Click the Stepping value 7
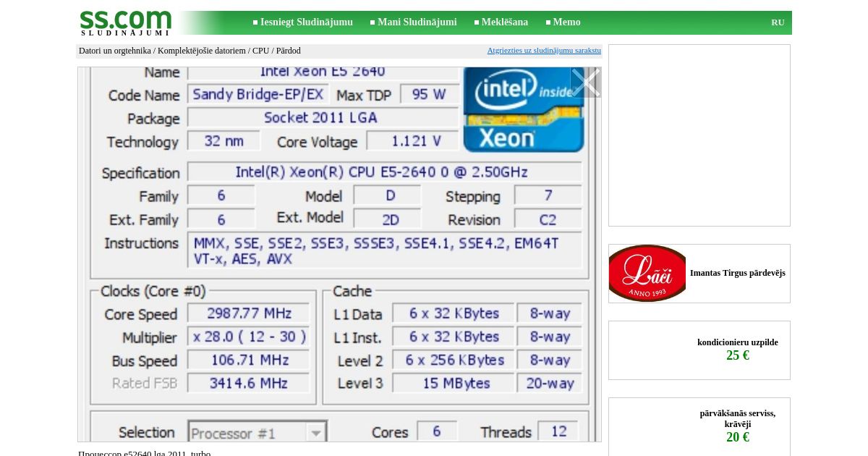Screen dimensions: 868x456 point(548,195)
